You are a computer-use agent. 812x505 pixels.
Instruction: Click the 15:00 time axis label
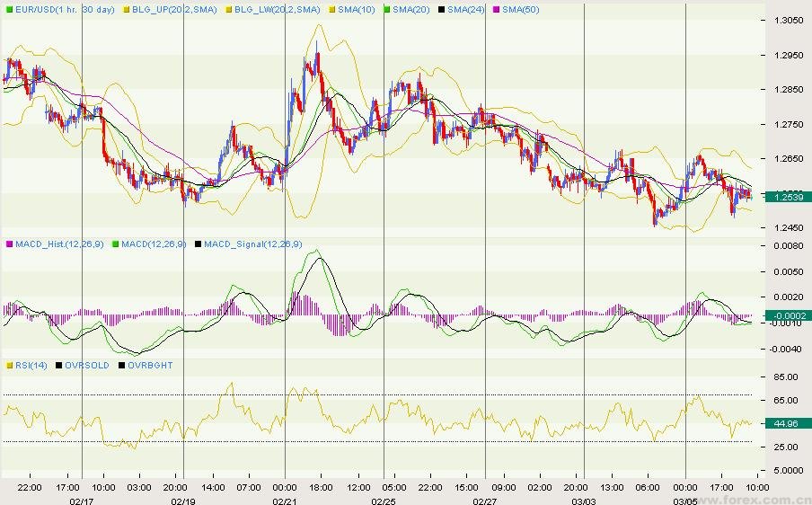point(466,487)
